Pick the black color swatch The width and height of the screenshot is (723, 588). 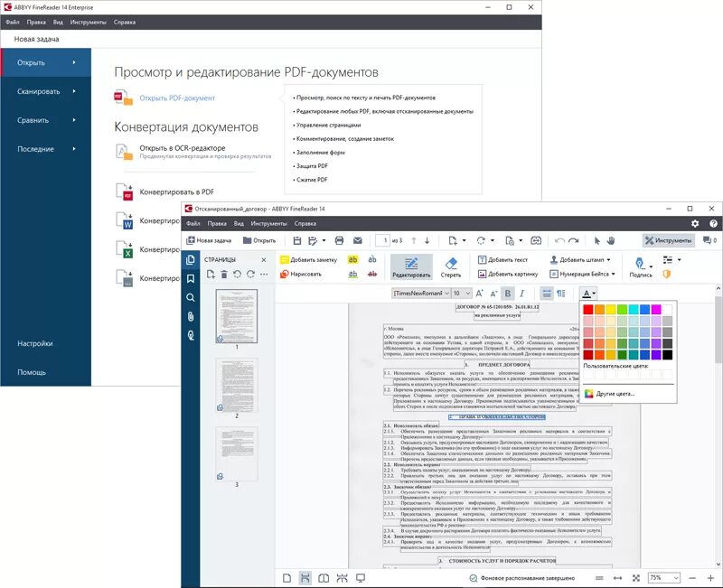[667, 354]
